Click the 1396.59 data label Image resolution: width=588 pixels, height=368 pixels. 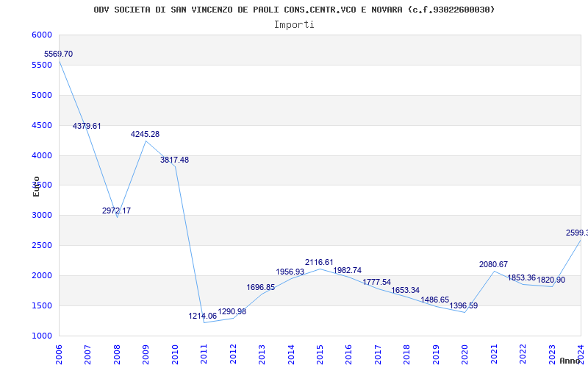point(464,305)
